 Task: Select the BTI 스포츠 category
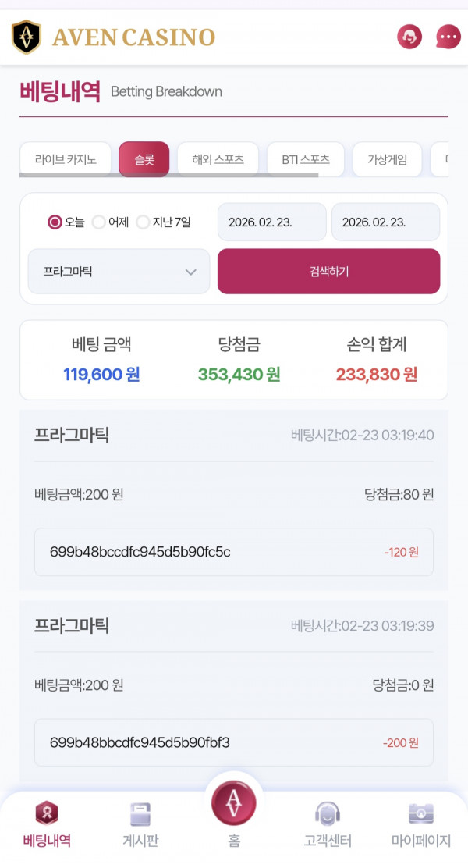[x=307, y=158]
